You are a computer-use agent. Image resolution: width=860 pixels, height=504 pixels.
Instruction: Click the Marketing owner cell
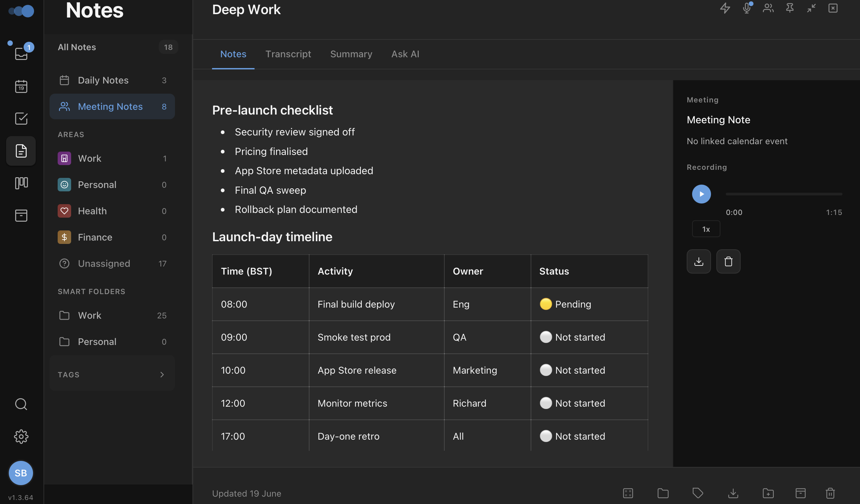pos(487,370)
